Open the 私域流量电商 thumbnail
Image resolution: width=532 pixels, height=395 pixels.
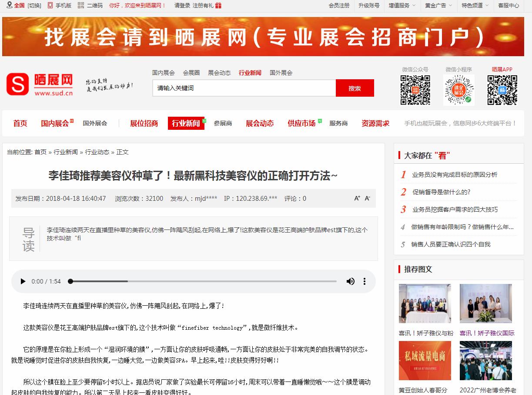pyautogui.click(x=425, y=361)
